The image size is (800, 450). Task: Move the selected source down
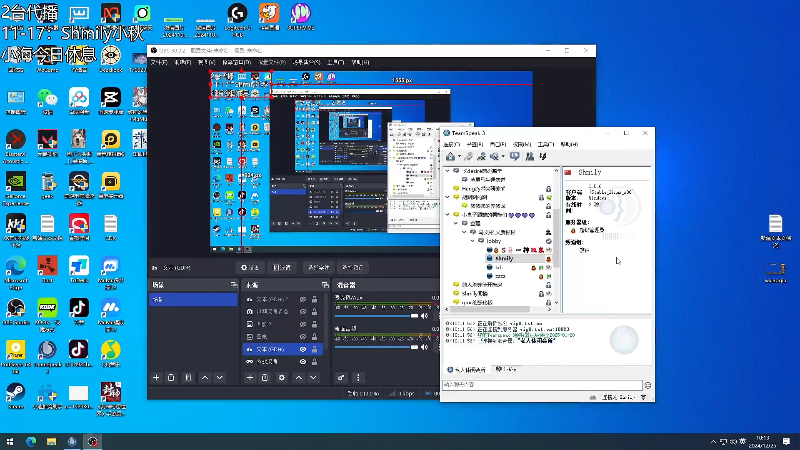click(x=313, y=378)
